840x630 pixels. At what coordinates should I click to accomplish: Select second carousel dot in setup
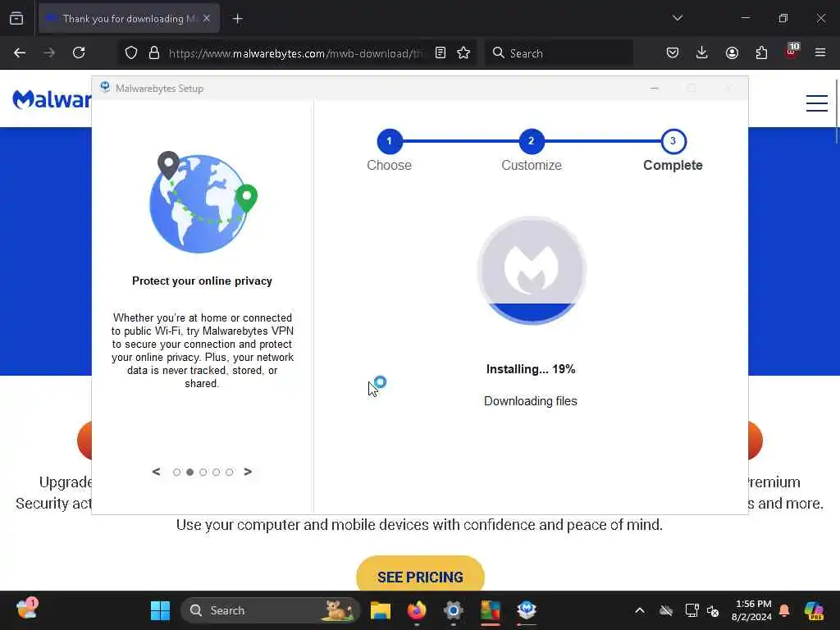(189, 472)
